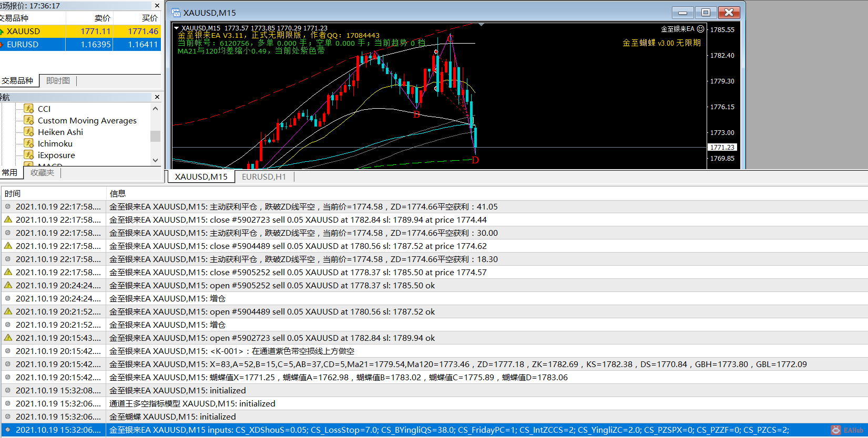Click the EURUSD bid price 1.16395
Image resolution: width=868 pixels, height=438 pixels.
[x=96, y=45]
